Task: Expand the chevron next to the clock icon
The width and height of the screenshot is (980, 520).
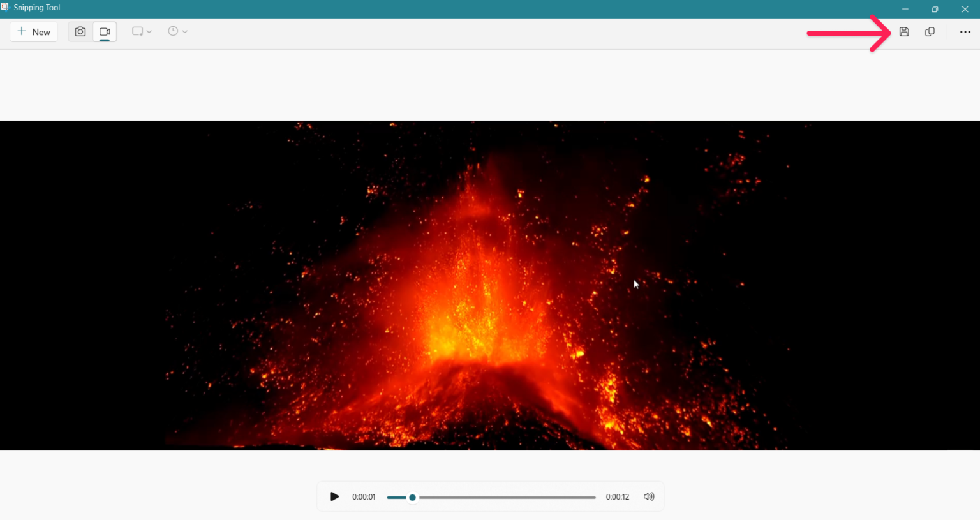Action: [186, 31]
